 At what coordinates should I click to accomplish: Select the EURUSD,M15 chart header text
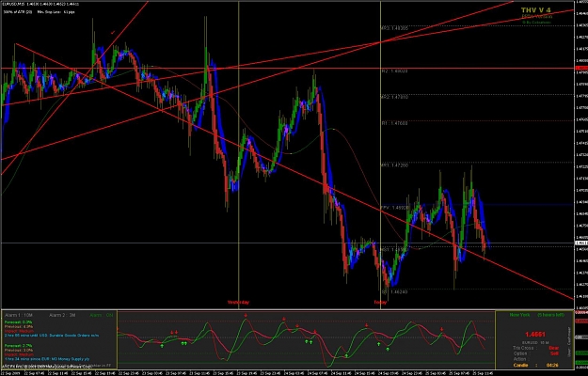pos(40,4)
